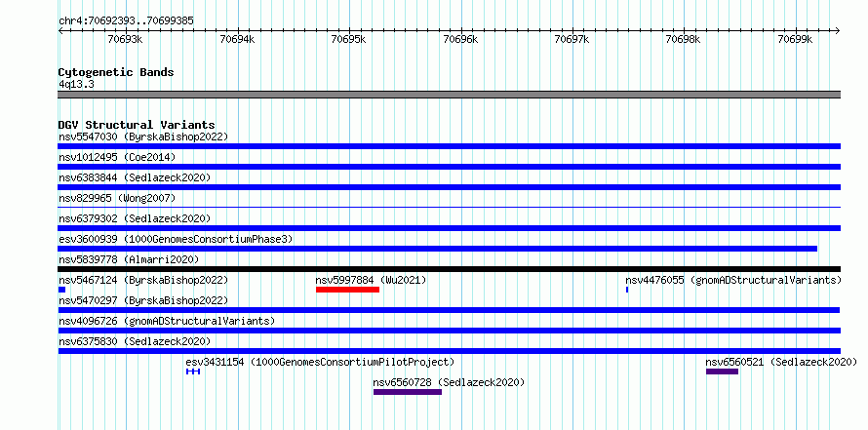868x430 pixels.
Task: Click the nsv5839778 (Almarri2020) label
Action: 129,259
